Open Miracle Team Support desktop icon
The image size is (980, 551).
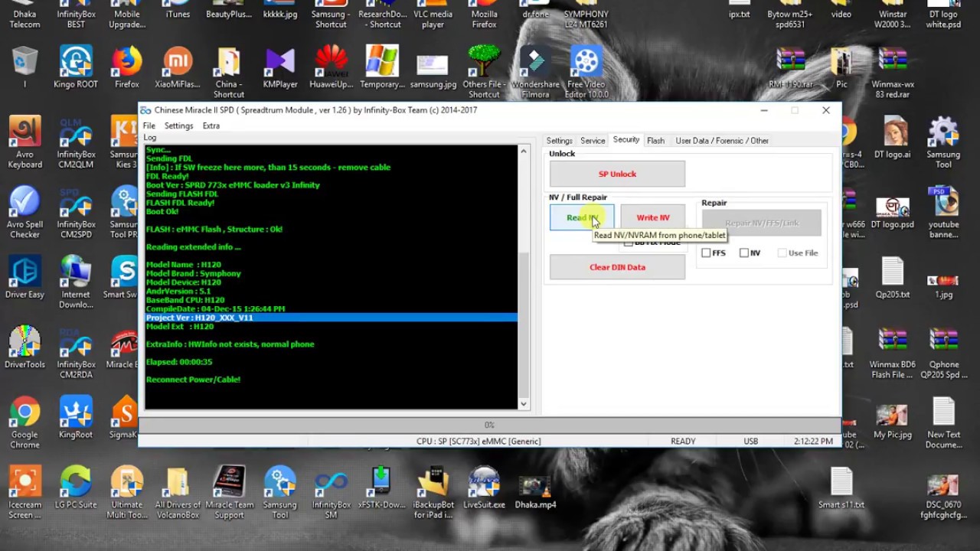click(x=229, y=493)
